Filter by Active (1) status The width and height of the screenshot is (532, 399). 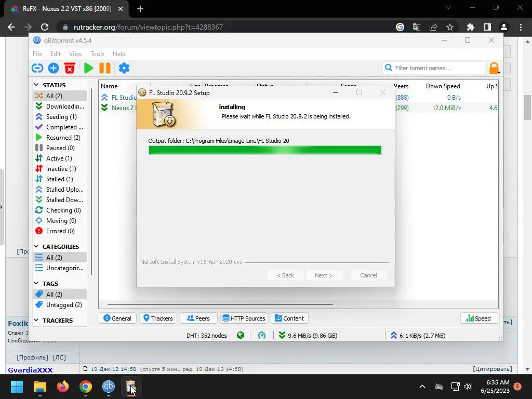coord(60,158)
